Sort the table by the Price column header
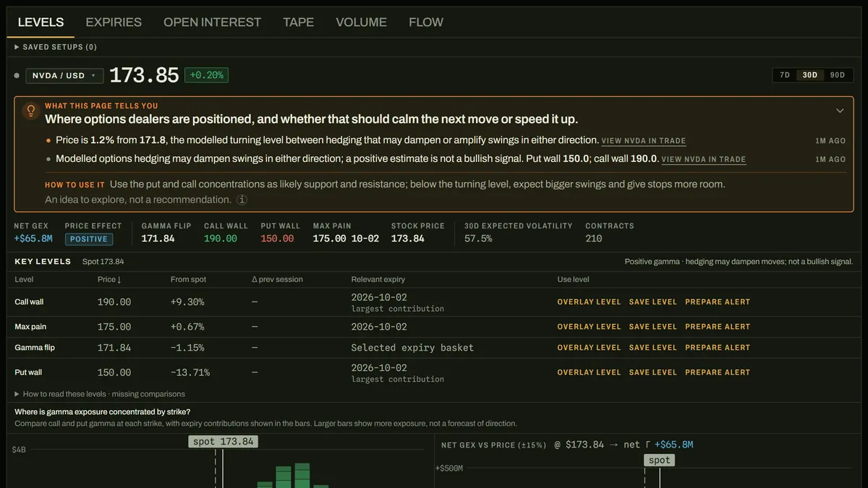This screenshot has width=868, height=488. 109,279
